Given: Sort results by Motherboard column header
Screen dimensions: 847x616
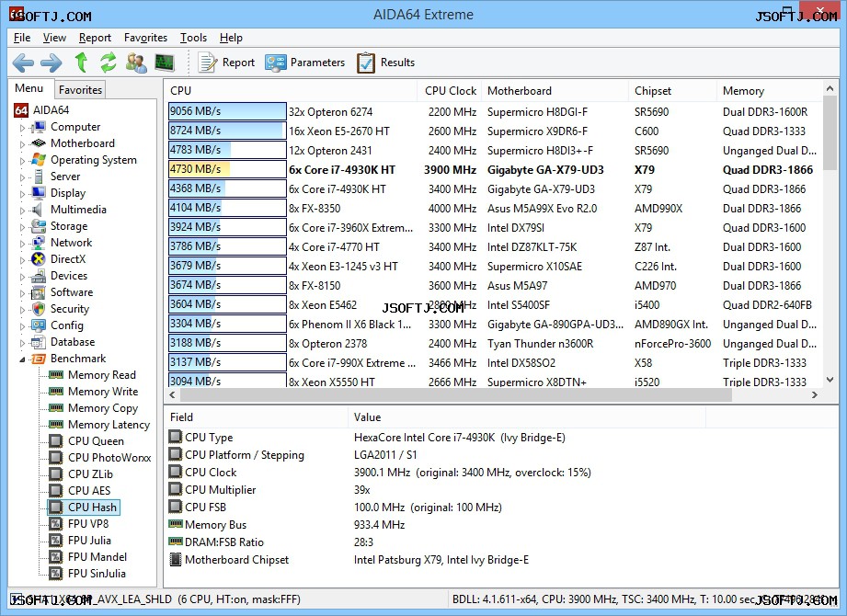Looking at the screenshot, I should pos(555,91).
